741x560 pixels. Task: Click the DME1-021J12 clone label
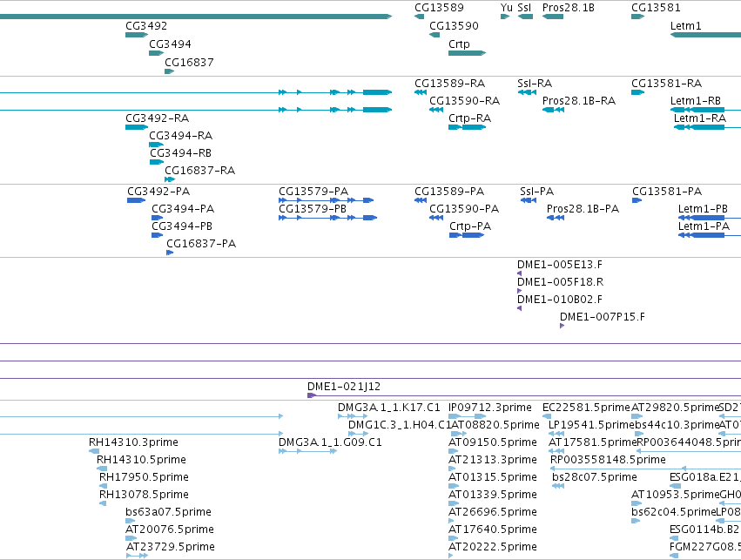click(x=344, y=387)
